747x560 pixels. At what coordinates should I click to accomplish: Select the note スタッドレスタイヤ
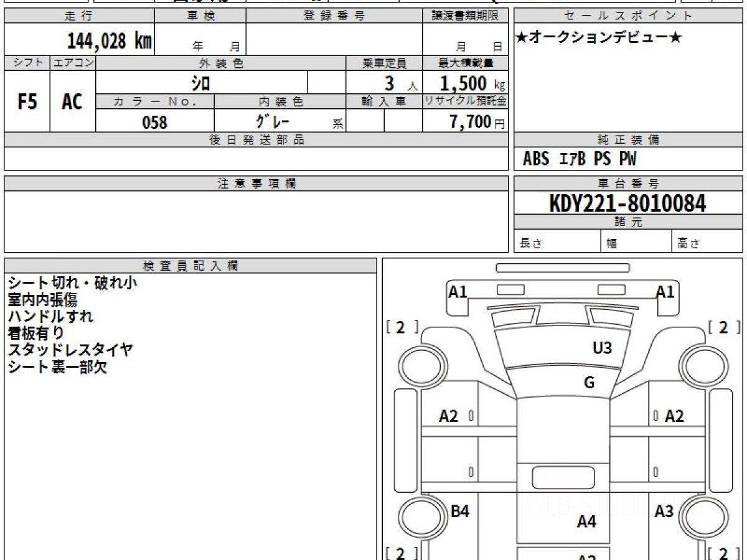70,350
